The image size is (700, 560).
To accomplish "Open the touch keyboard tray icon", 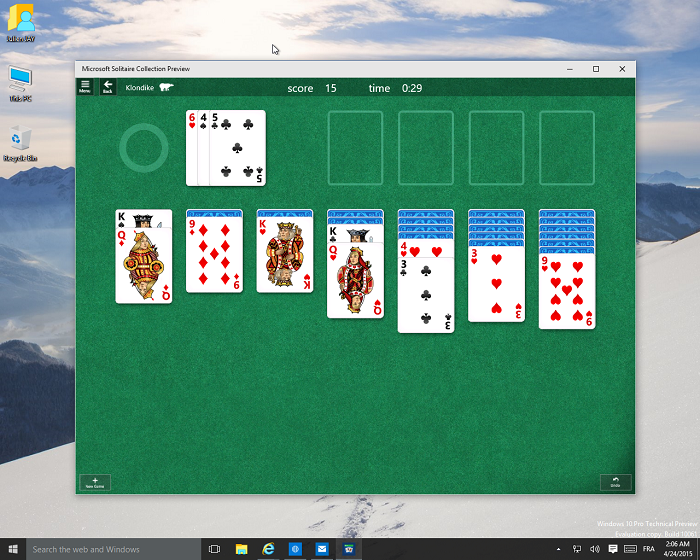I will (x=630, y=549).
